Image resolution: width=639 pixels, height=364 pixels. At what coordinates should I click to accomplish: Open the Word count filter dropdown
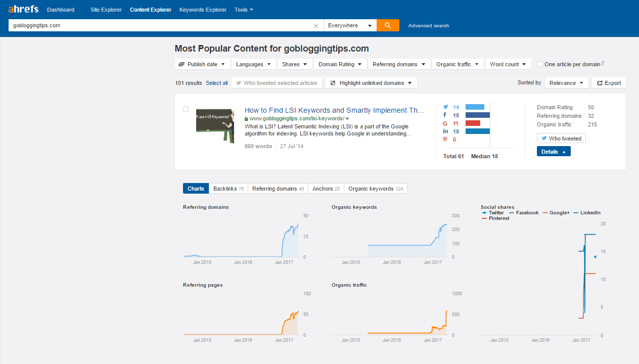[508, 64]
